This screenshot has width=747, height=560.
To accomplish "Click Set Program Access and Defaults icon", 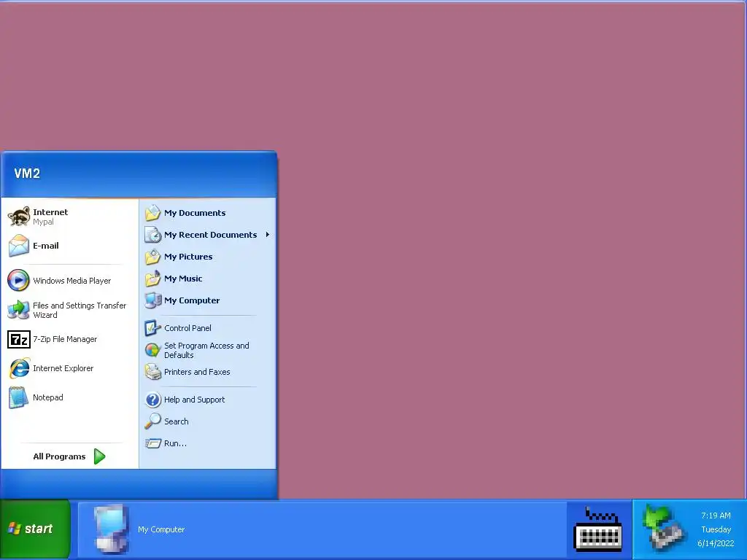I will [x=153, y=350].
